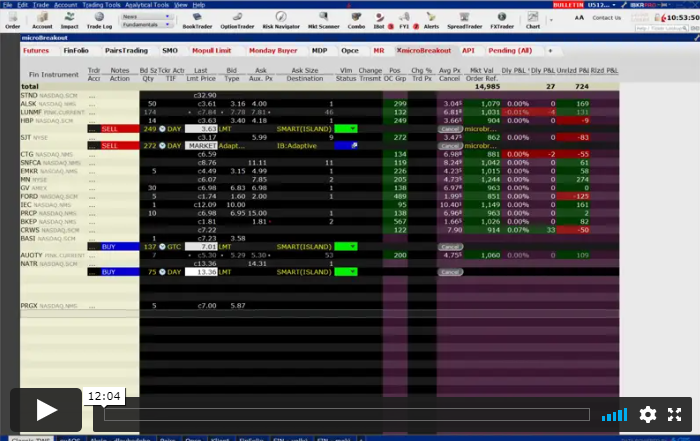Screen dimensions: 700x441
Task: Open the File menu
Action: click(8, 5)
